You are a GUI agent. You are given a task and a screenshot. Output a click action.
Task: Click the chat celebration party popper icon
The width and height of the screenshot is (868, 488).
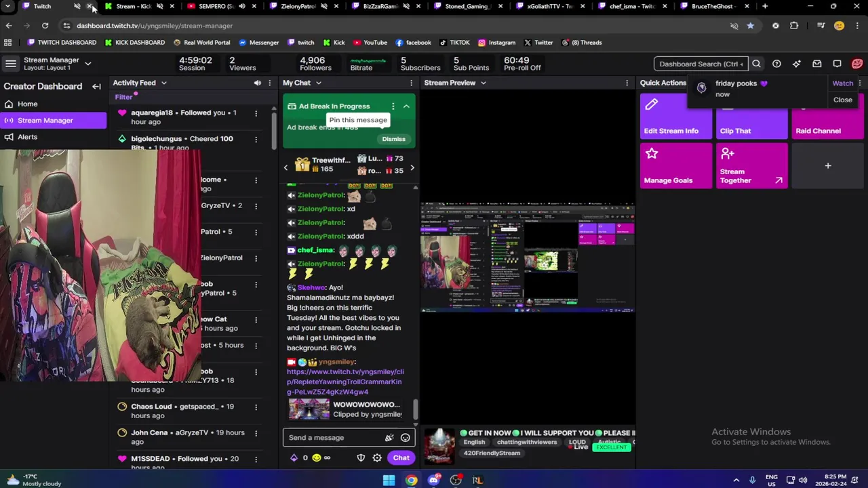tap(389, 438)
